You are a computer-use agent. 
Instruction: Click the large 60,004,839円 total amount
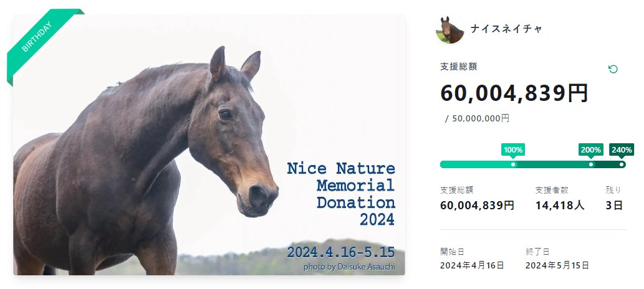click(x=514, y=93)
